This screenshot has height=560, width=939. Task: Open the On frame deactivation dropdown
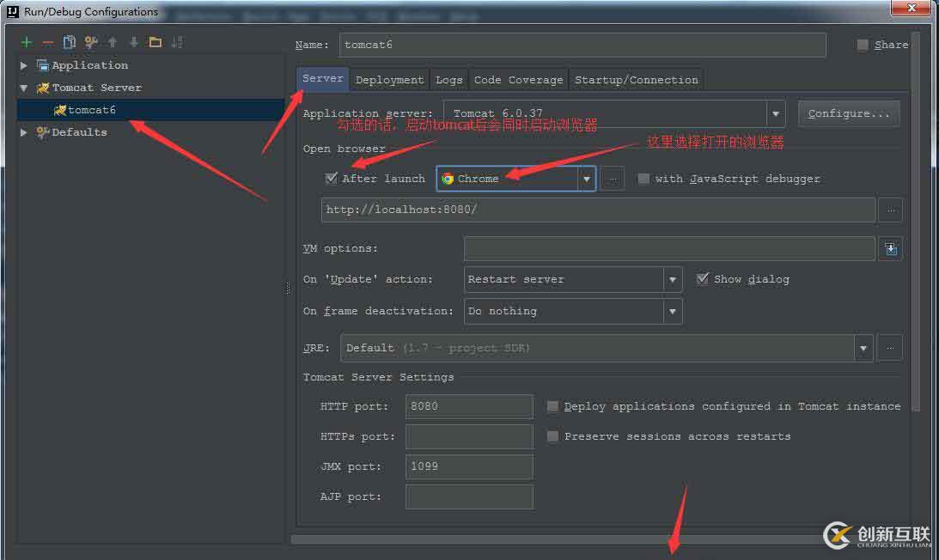tap(673, 312)
